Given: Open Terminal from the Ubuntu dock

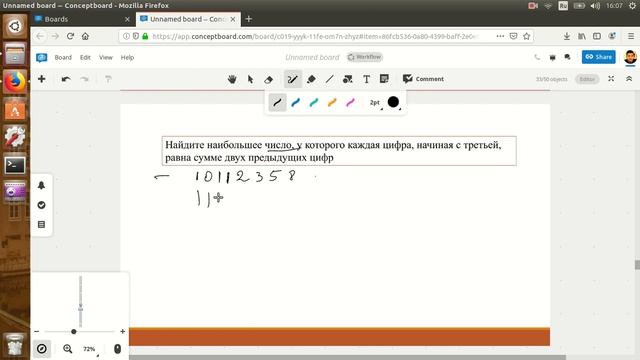Looking at the screenshot, I should click(x=15, y=165).
